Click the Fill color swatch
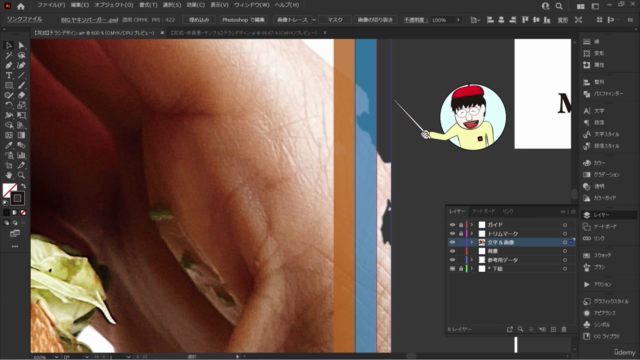640x360 pixels. (x=10, y=190)
